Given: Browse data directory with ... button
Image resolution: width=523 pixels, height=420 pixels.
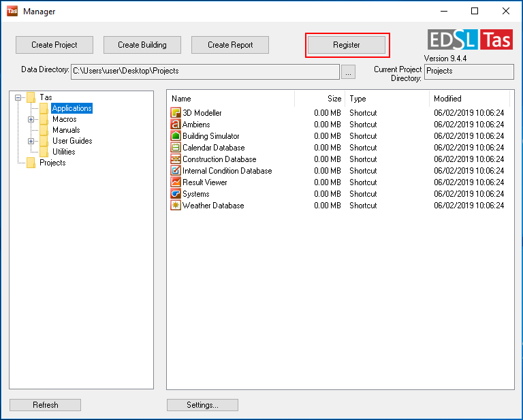Looking at the screenshot, I should point(348,72).
